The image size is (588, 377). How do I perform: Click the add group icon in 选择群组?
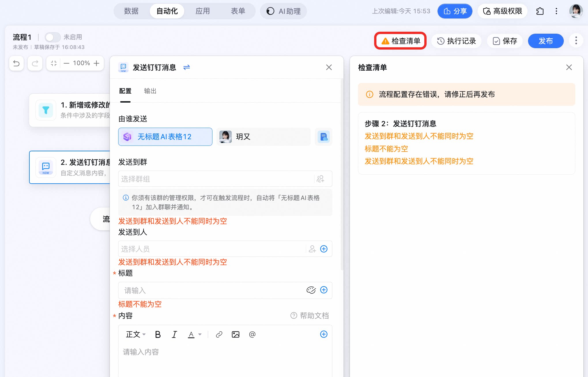321,179
